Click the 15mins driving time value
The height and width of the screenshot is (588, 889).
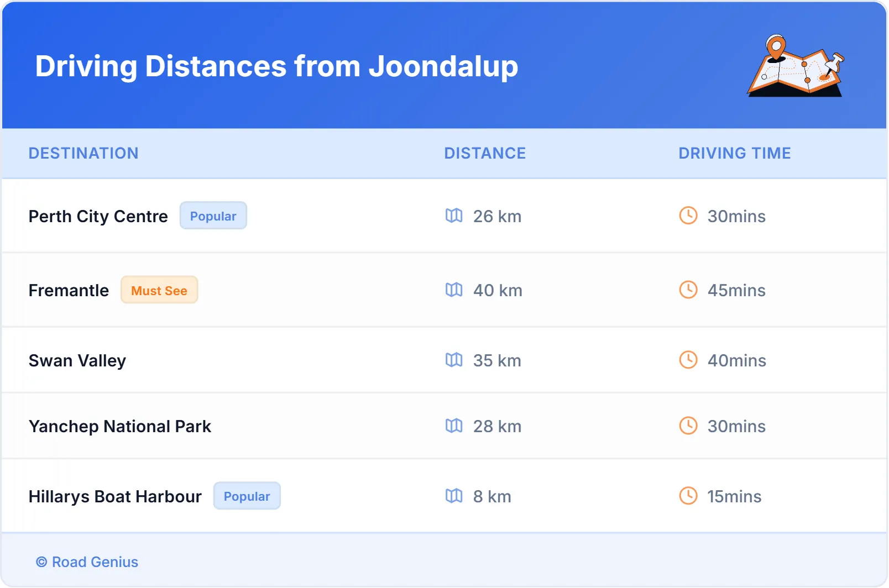click(734, 496)
